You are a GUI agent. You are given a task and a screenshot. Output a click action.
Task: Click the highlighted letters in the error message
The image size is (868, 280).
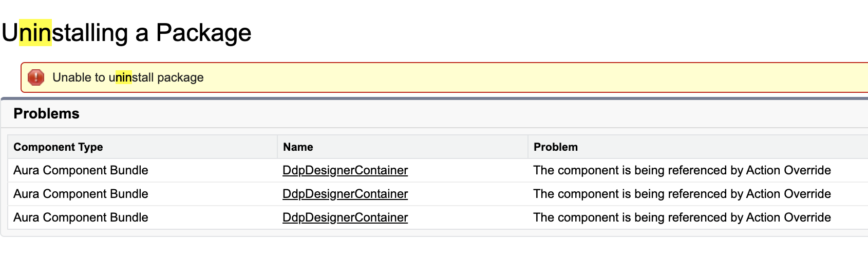pos(124,77)
